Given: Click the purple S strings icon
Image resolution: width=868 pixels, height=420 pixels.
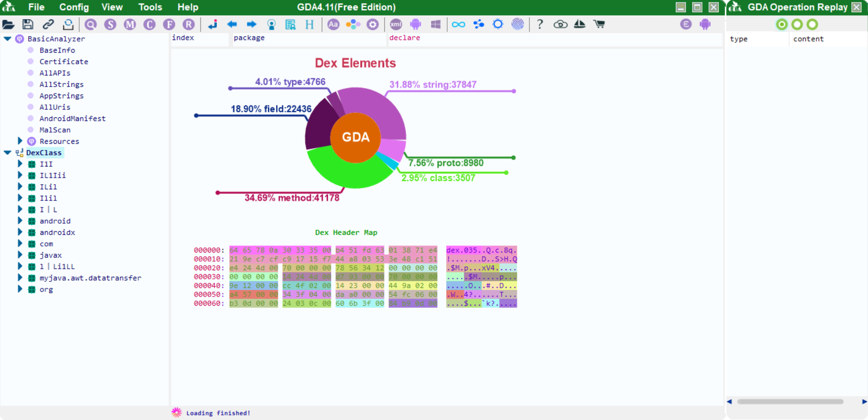Looking at the screenshot, I should (110, 24).
